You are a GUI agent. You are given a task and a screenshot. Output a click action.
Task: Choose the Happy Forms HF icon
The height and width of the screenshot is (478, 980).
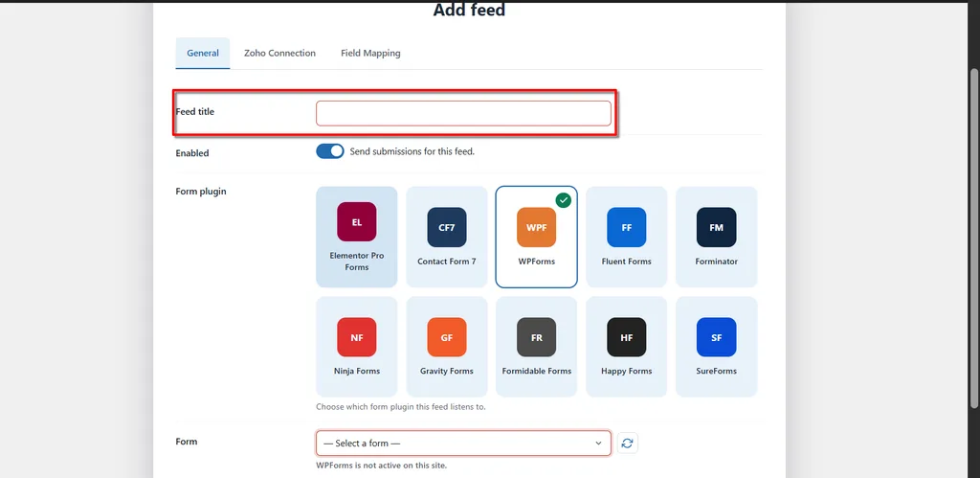pos(626,337)
